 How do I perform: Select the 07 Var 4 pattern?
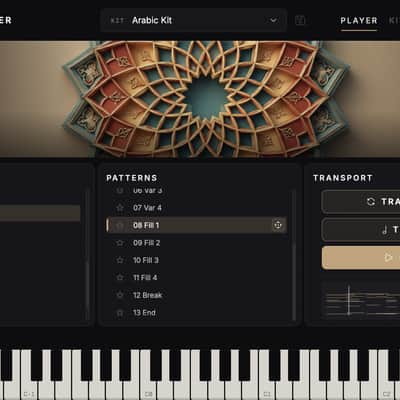pyautogui.click(x=196, y=208)
